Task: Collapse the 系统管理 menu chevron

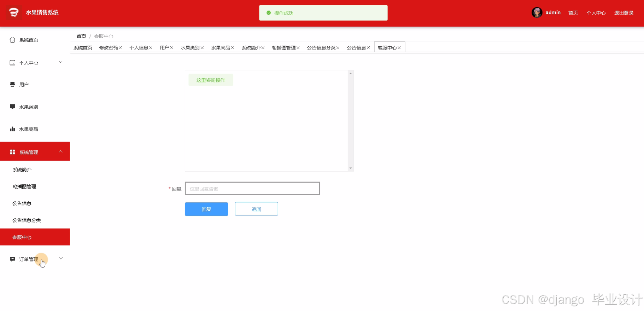Action: [x=61, y=151]
